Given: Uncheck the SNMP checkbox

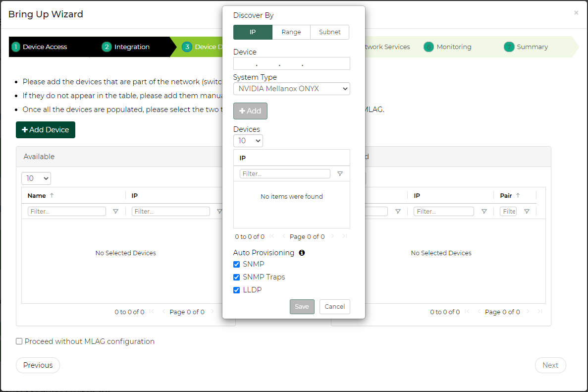Looking at the screenshot, I should pyautogui.click(x=237, y=265).
